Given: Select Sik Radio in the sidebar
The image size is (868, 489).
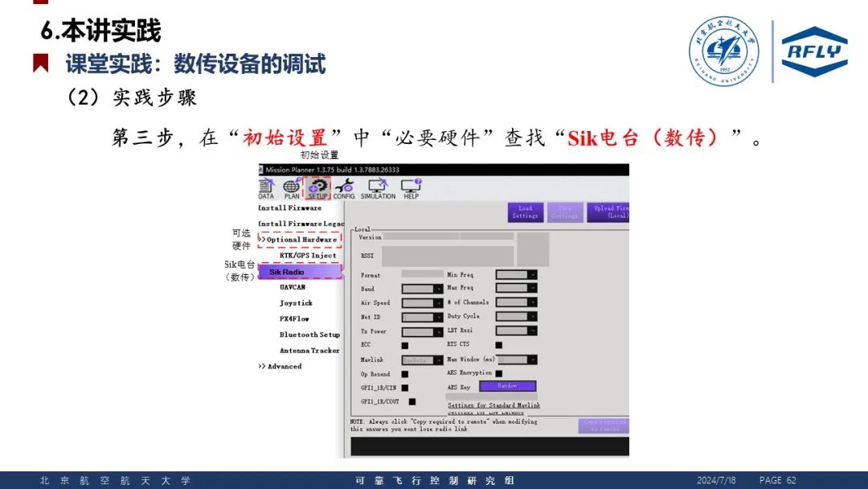Looking at the screenshot, I should 300,272.
